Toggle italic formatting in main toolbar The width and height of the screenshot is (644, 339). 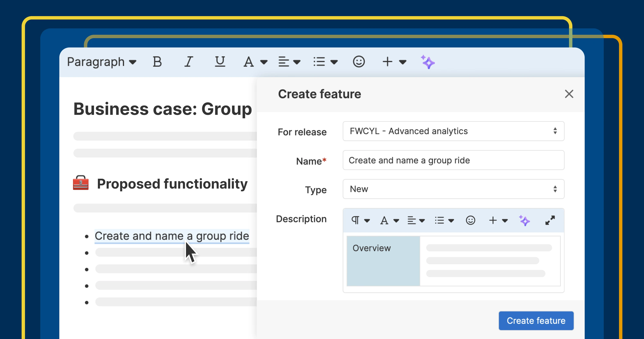point(189,62)
